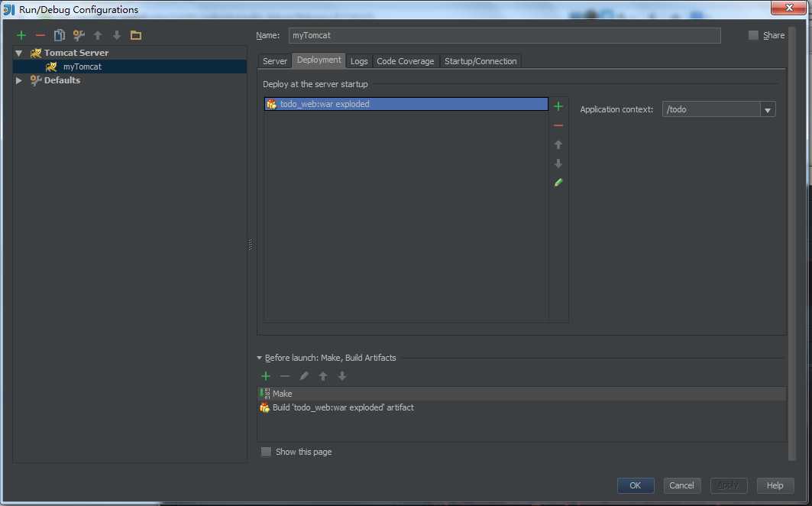Viewport: 812px width, 506px height.
Task: Click the right-side vertical scrollbar
Action: [792, 244]
